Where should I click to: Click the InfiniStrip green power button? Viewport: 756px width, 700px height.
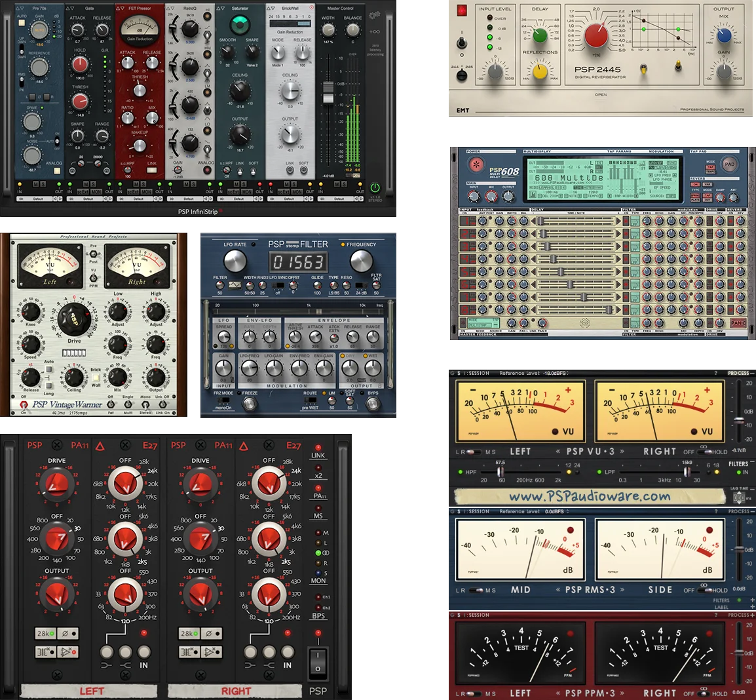(x=375, y=187)
